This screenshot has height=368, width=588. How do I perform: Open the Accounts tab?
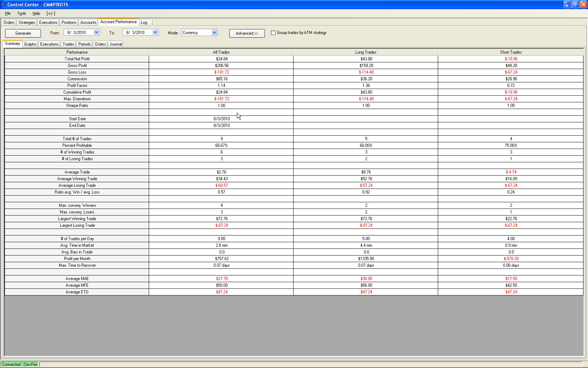click(x=88, y=22)
